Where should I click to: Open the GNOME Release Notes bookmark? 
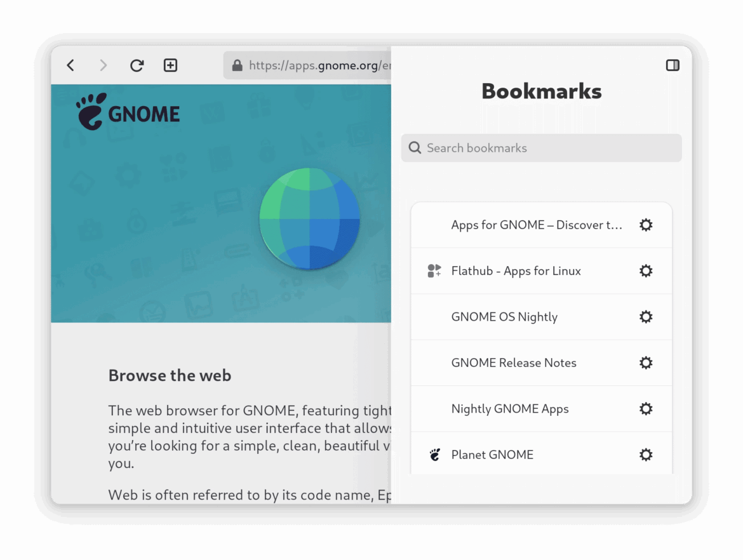click(514, 363)
